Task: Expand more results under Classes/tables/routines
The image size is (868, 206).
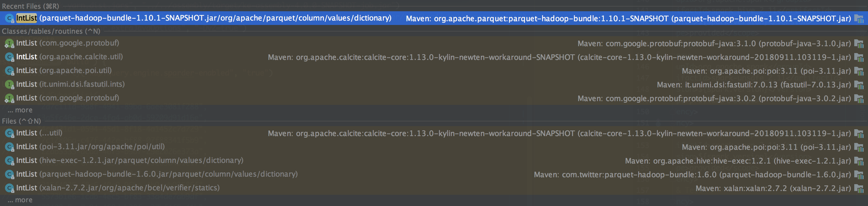Action: (x=20, y=110)
